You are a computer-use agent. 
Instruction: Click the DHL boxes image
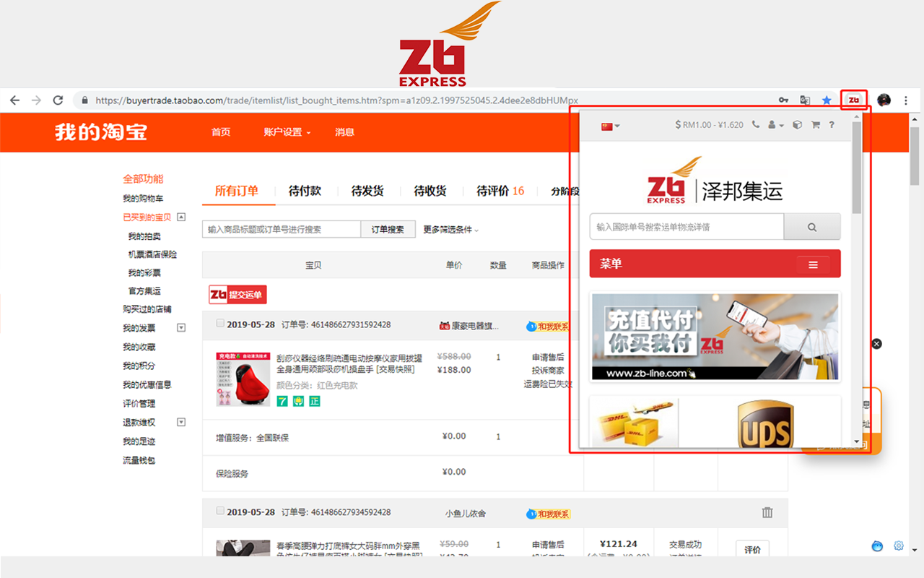635,421
